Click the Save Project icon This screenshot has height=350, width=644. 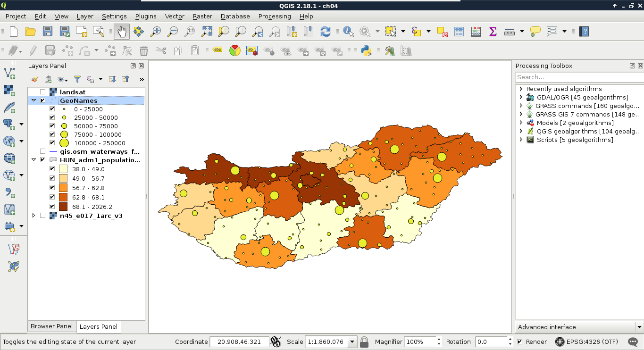pyautogui.click(x=48, y=32)
